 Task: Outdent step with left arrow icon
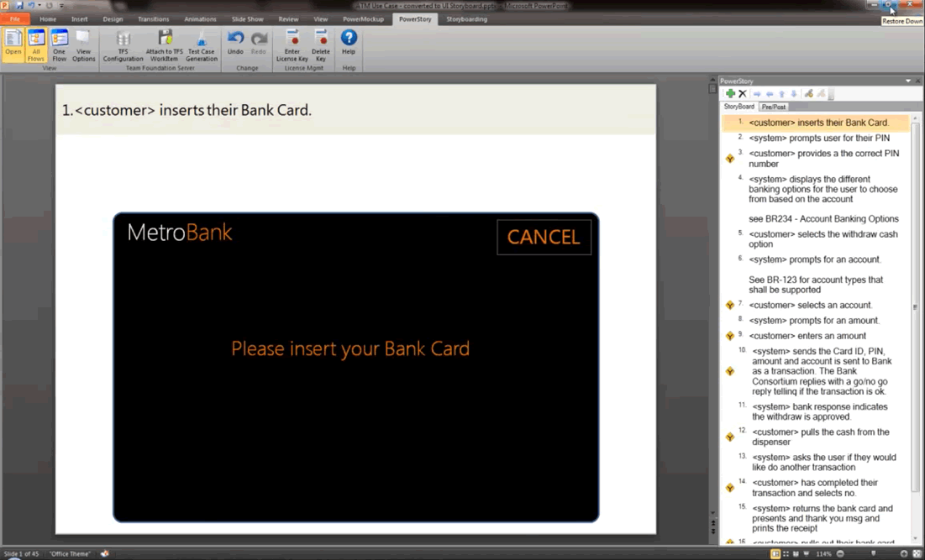[x=770, y=94]
